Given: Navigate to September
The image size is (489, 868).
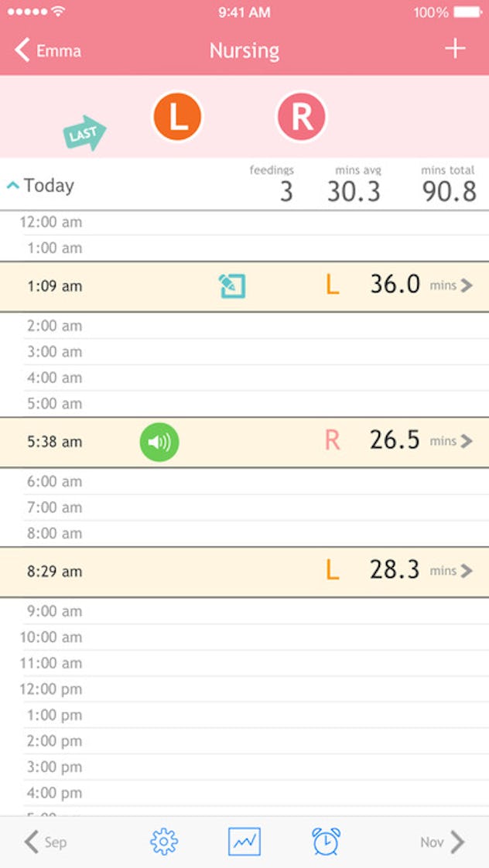Looking at the screenshot, I should pyautogui.click(x=46, y=842).
